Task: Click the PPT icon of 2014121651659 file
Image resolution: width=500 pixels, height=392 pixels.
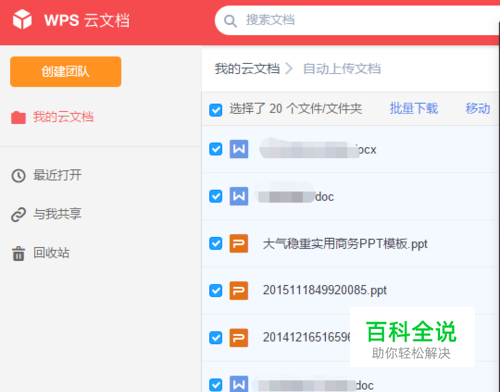Action: tap(239, 338)
